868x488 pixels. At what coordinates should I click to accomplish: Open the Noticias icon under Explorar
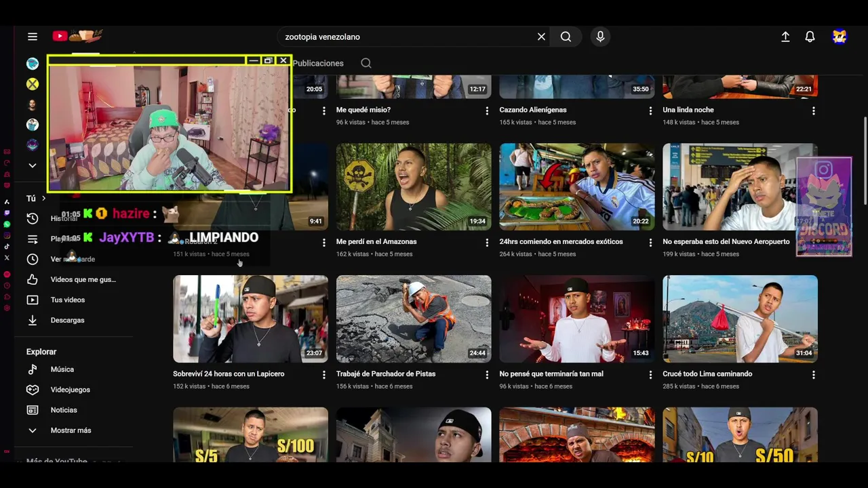tap(32, 410)
